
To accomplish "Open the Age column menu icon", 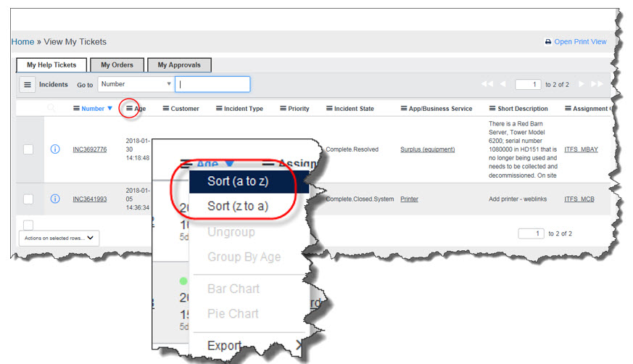I will [129, 109].
